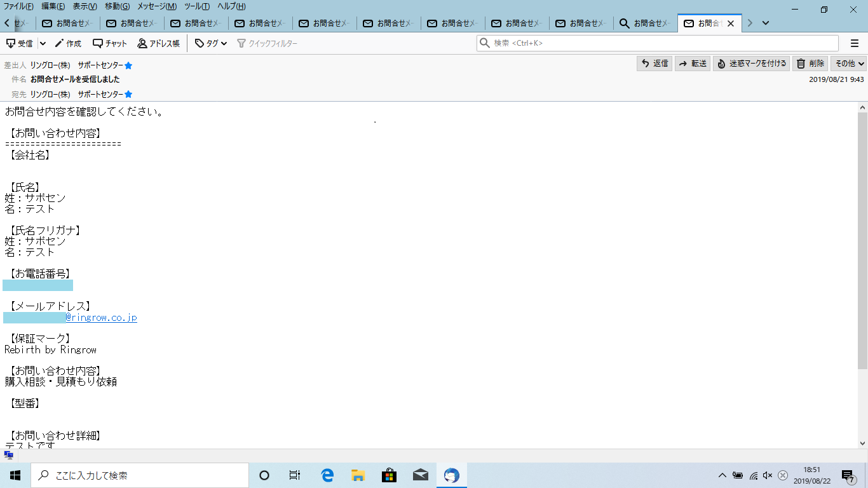Open the Address Book (アドレス帳)
868x488 pixels.
point(159,44)
